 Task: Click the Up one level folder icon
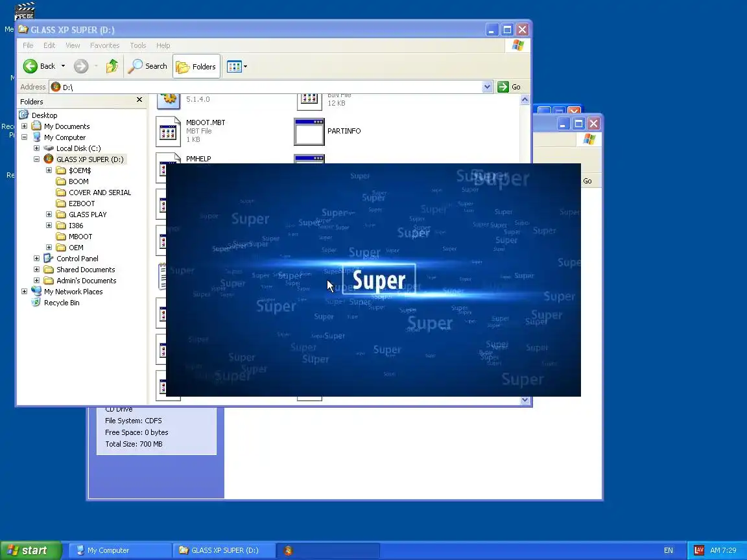click(112, 66)
